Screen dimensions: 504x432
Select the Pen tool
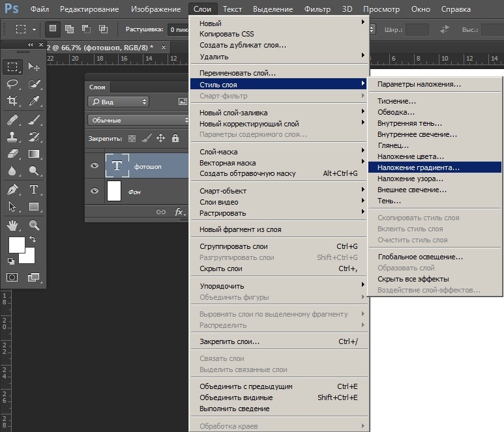tap(12, 190)
